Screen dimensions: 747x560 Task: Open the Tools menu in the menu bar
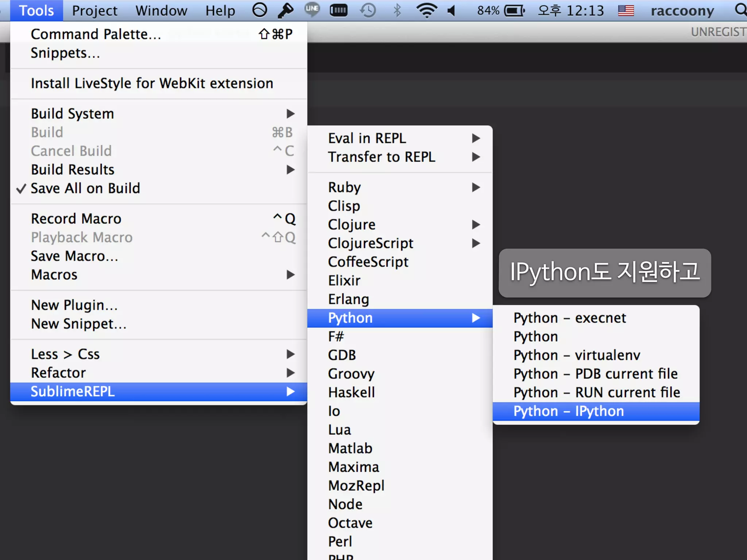point(36,11)
